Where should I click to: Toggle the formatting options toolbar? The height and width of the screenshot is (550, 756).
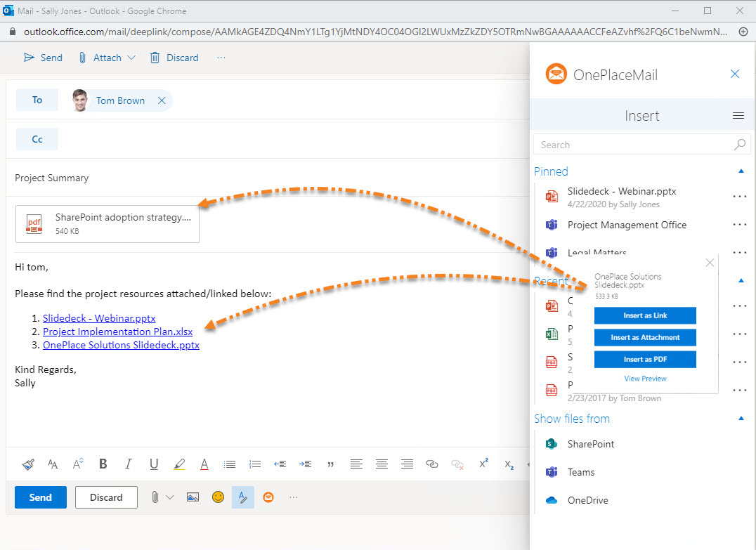coord(243,497)
